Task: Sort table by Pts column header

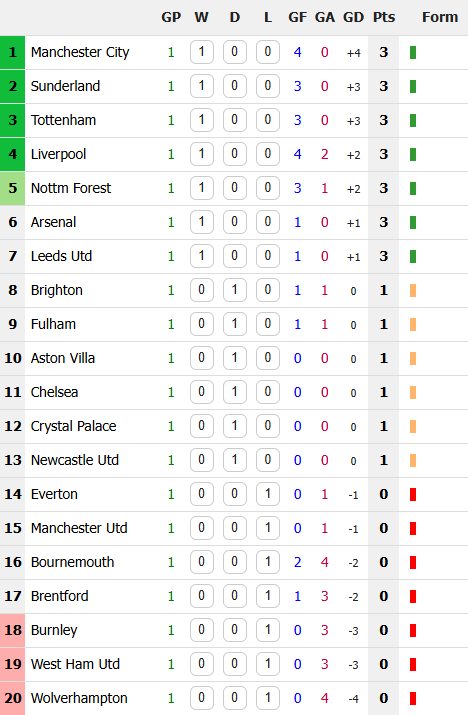Action: (x=384, y=17)
